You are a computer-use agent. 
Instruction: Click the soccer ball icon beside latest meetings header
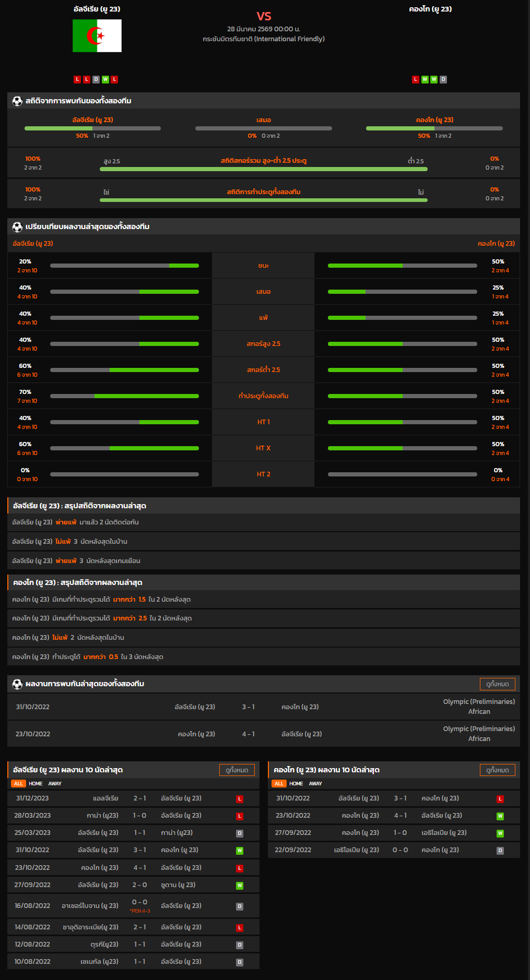pyautogui.click(x=17, y=684)
